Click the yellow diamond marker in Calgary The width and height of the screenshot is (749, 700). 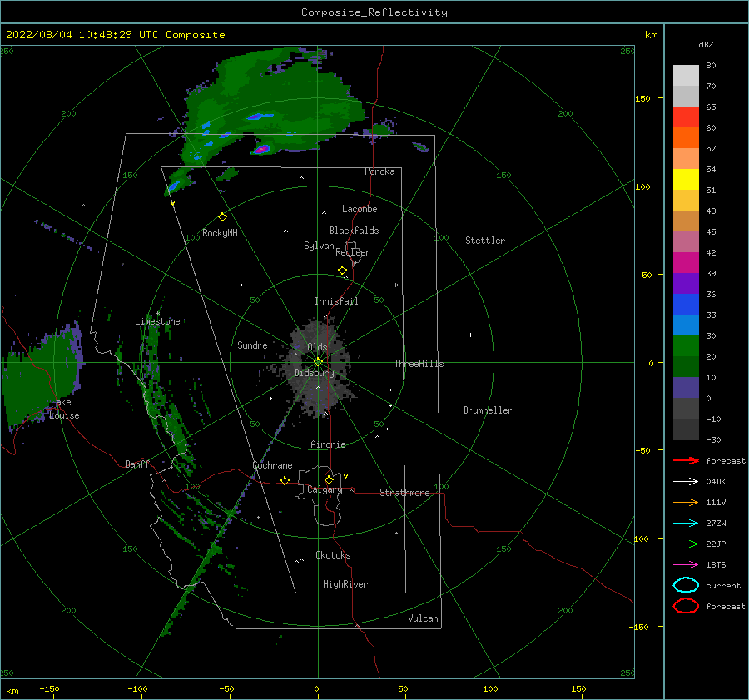[329, 479]
